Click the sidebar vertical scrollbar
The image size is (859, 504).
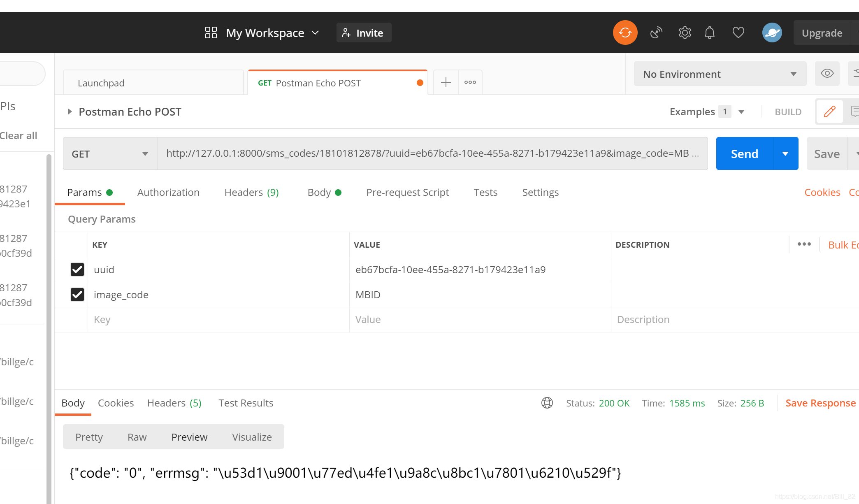coord(49,329)
